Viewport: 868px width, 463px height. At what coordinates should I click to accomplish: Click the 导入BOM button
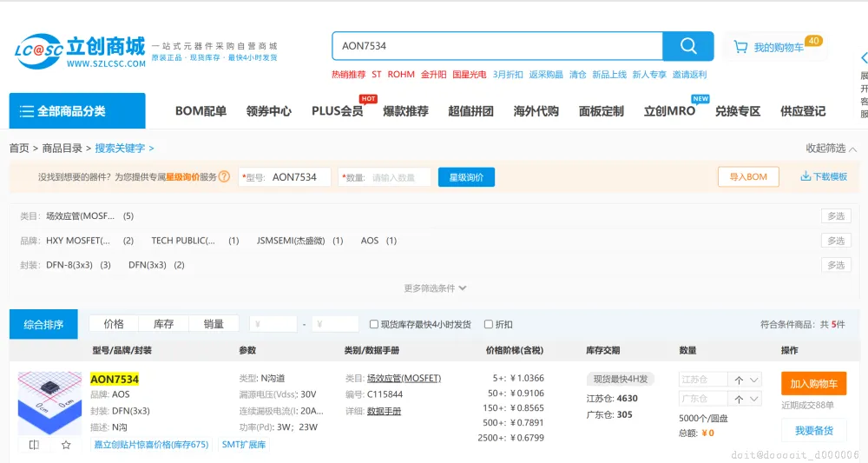point(748,176)
